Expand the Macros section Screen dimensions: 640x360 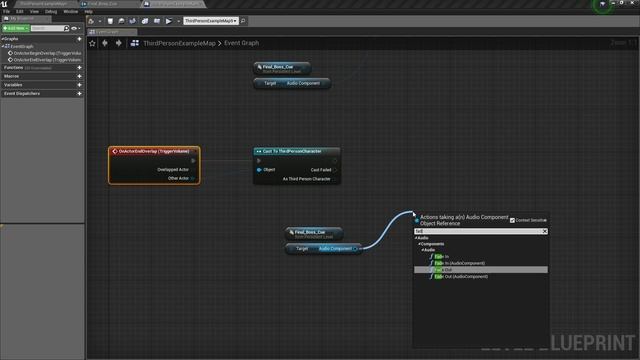coord(11,76)
